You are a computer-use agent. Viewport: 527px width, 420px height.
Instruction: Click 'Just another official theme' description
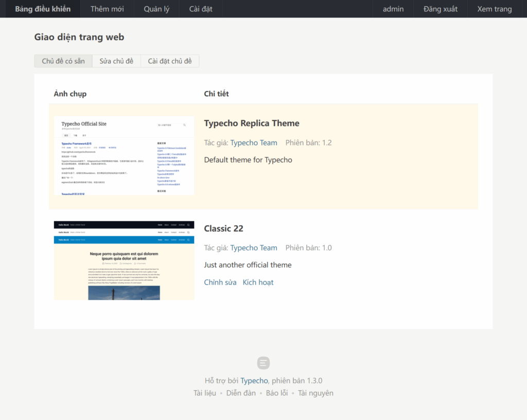click(x=248, y=265)
